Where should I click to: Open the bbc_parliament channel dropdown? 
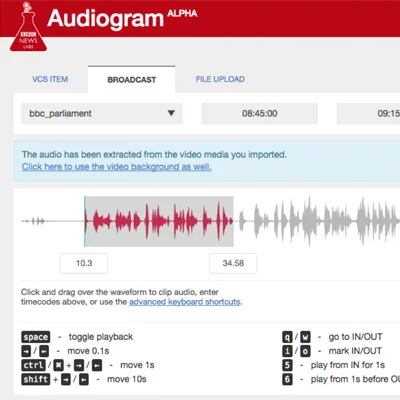tap(102, 114)
